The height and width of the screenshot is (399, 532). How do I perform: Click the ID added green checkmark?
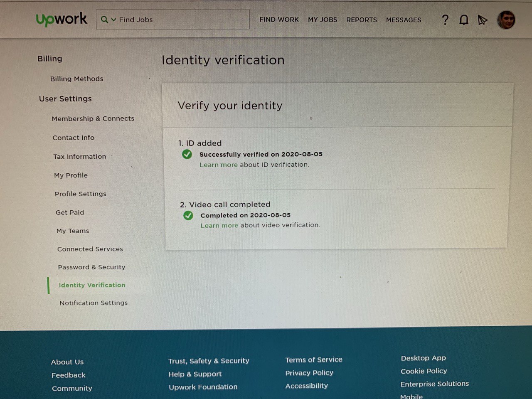point(187,155)
